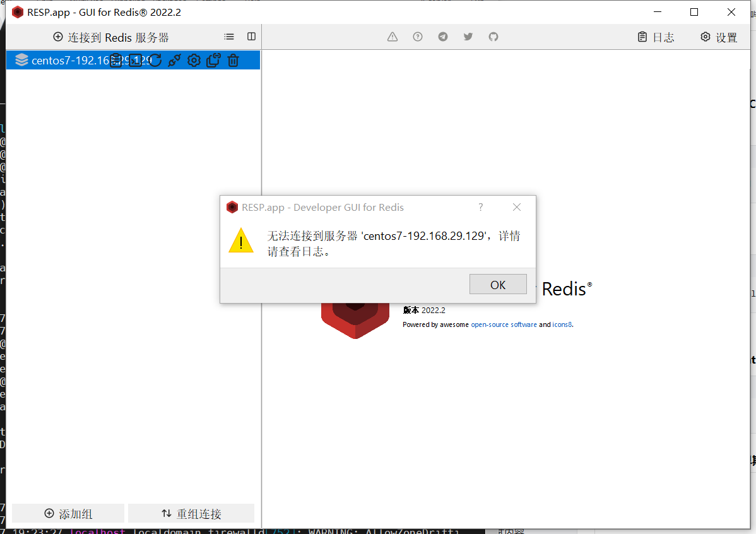
Task: Open the icons8 link
Action: pos(562,324)
